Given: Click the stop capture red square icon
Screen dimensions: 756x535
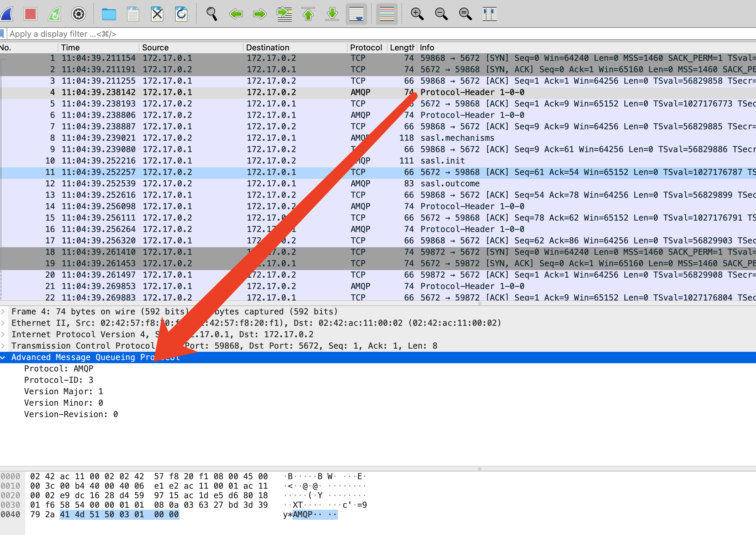Looking at the screenshot, I should (30, 14).
